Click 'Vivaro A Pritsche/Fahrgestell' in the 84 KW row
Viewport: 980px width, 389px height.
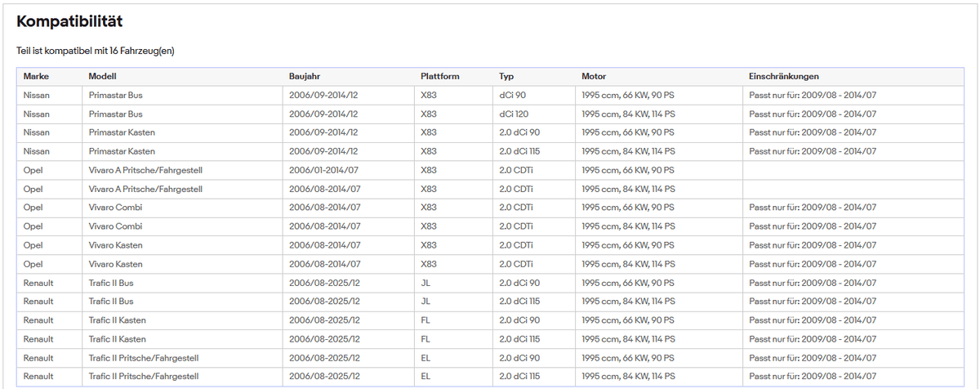145,189
